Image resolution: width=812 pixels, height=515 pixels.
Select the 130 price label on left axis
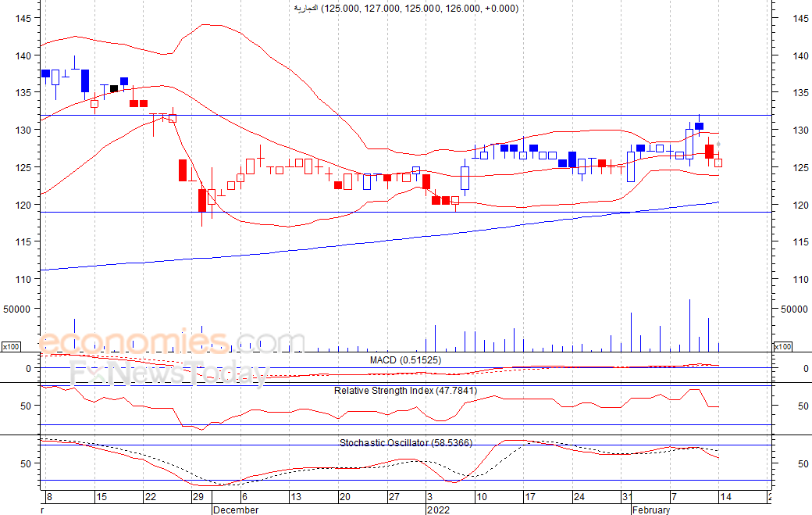point(23,131)
